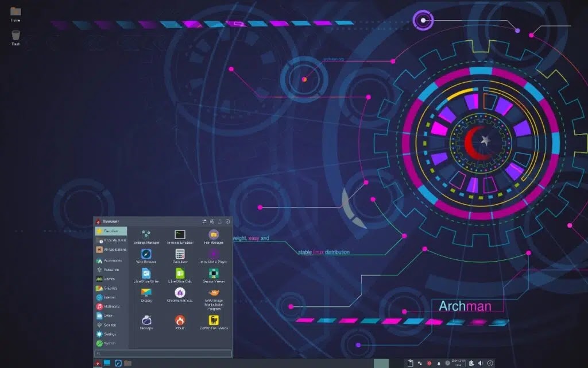Image resolution: width=588 pixels, height=368 pixels.
Task: Open the web browser launcher in the taskbar
Action: point(118,363)
